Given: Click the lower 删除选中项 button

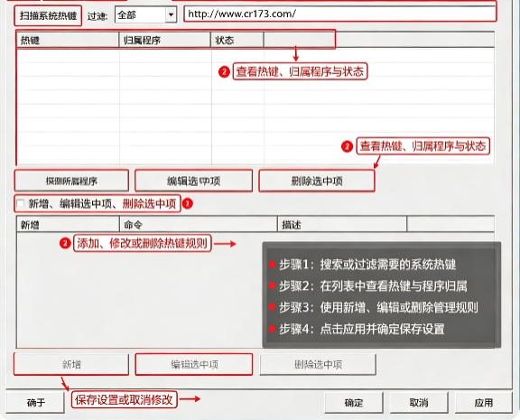Looking at the screenshot, I should click(x=318, y=364).
